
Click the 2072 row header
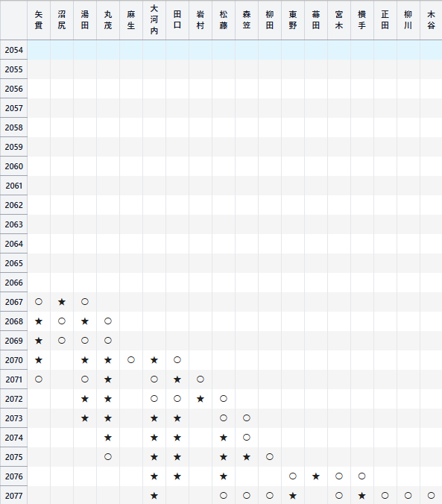tap(14, 399)
